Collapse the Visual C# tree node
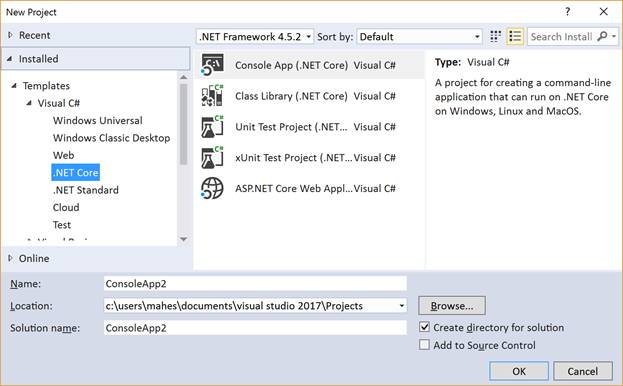The image size is (623, 386). tap(29, 103)
